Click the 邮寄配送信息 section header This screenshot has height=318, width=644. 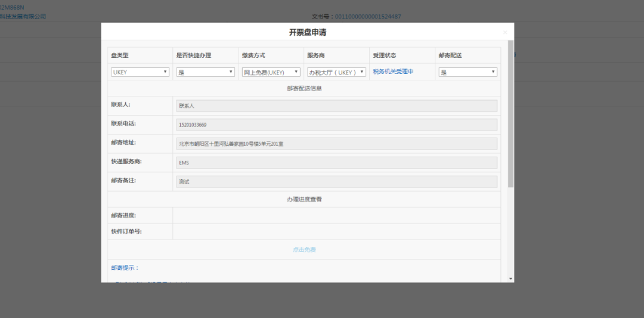(x=304, y=88)
